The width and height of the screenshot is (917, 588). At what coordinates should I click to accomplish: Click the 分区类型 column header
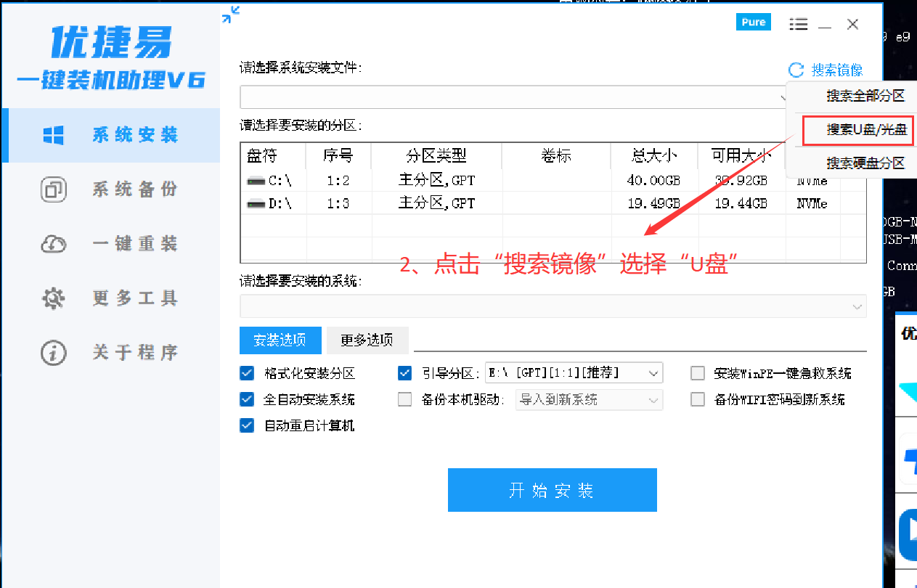[x=436, y=155]
